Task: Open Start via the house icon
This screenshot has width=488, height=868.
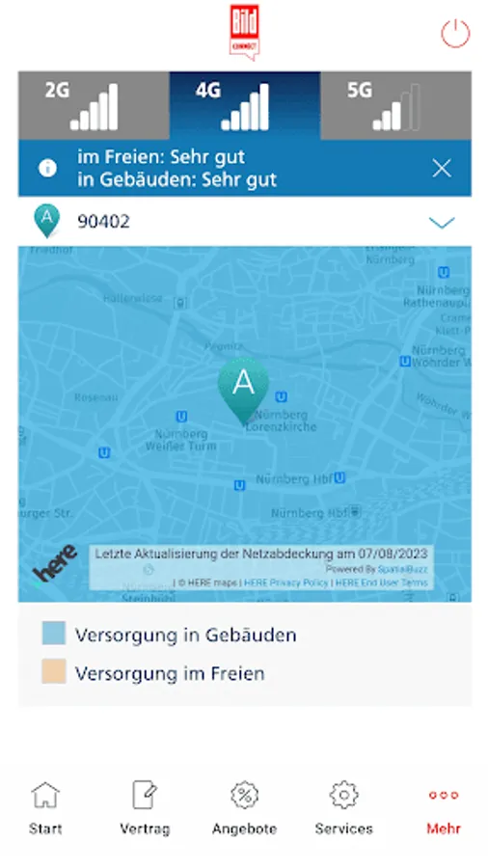Action: pyautogui.click(x=45, y=796)
